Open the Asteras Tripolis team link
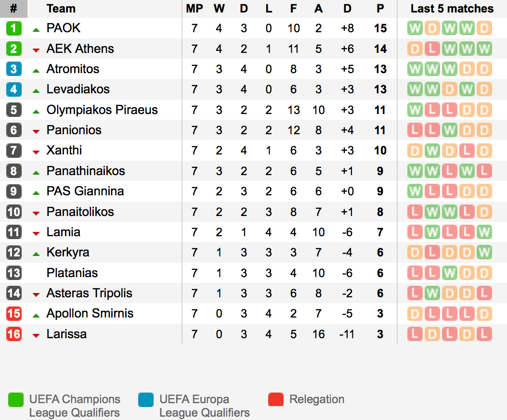507x420 pixels. tap(89, 293)
